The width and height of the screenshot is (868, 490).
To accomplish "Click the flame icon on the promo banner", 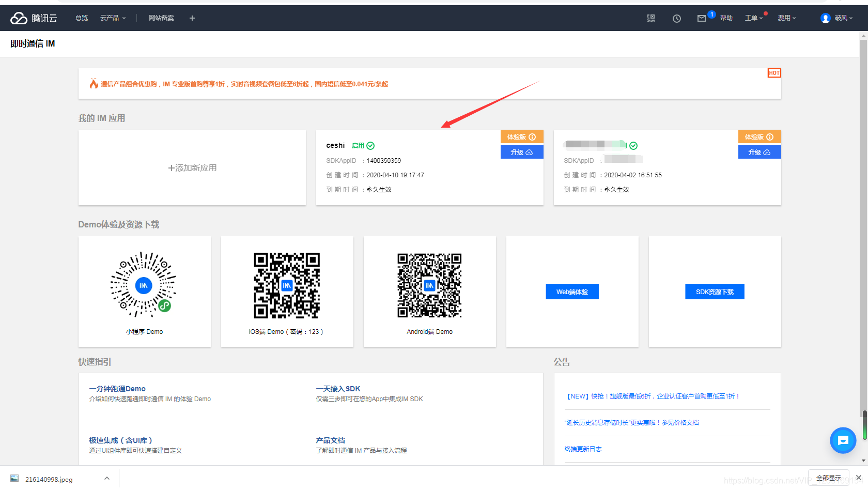I will (94, 83).
